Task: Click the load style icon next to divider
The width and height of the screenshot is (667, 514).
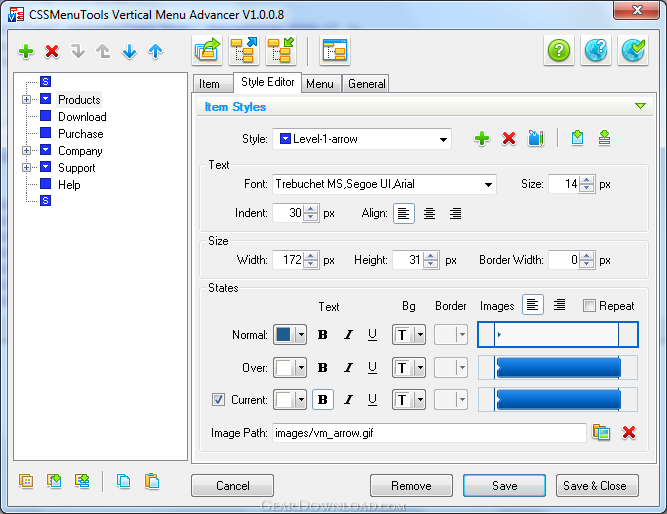Action: click(577, 138)
